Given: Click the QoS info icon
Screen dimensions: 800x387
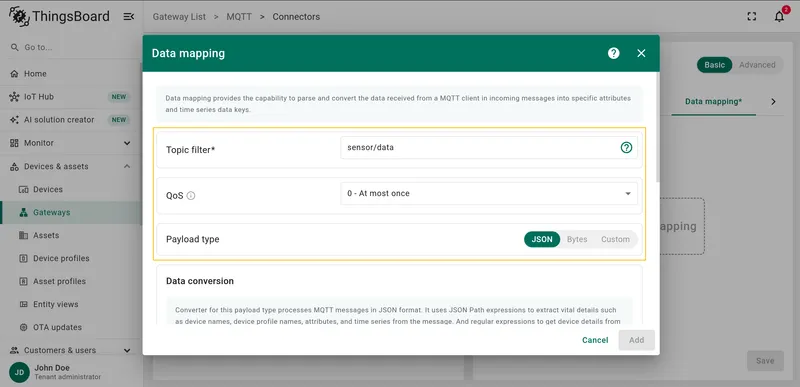Looking at the screenshot, I should click(191, 195).
